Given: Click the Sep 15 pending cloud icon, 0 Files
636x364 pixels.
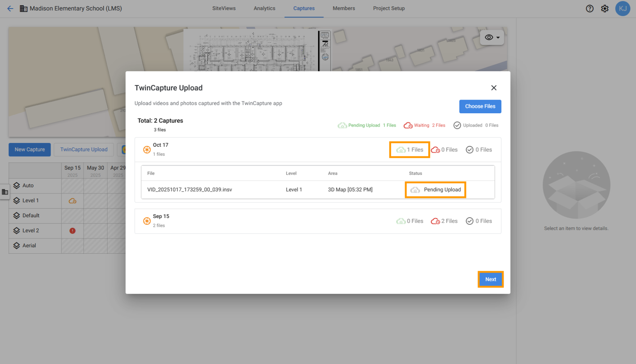Looking at the screenshot, I should point(401,221).
